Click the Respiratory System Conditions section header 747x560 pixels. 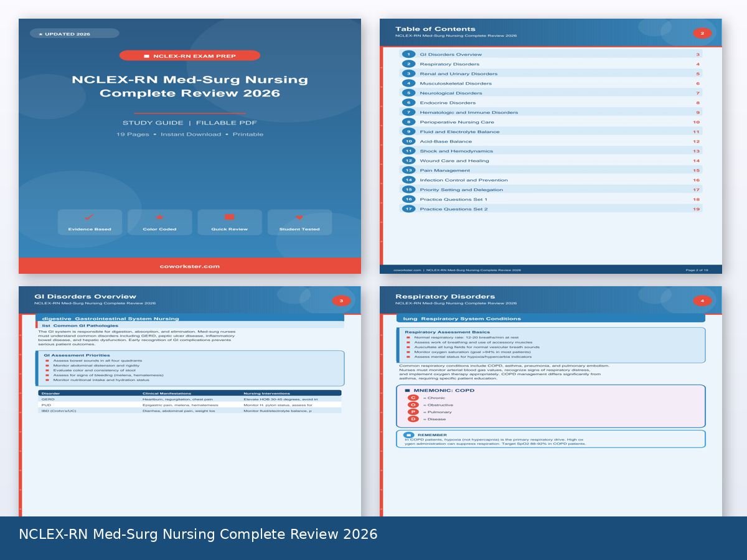click(470, 319)
